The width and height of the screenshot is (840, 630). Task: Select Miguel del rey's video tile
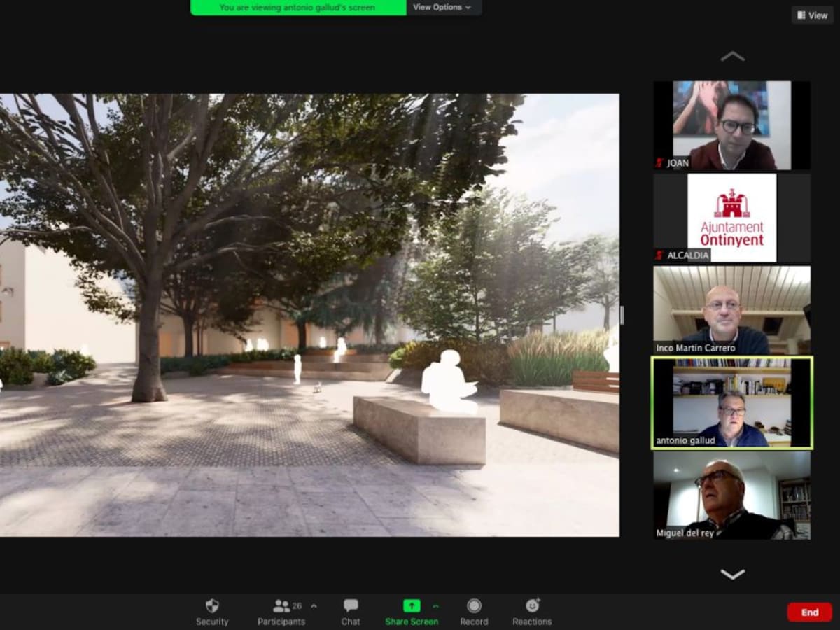[x=731, y=494]
